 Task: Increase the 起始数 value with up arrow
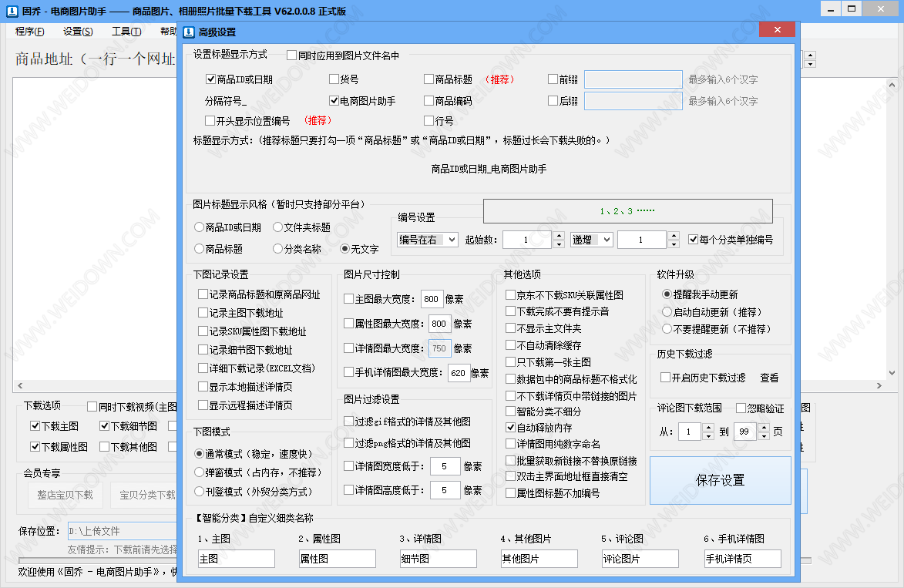point(559,236)
